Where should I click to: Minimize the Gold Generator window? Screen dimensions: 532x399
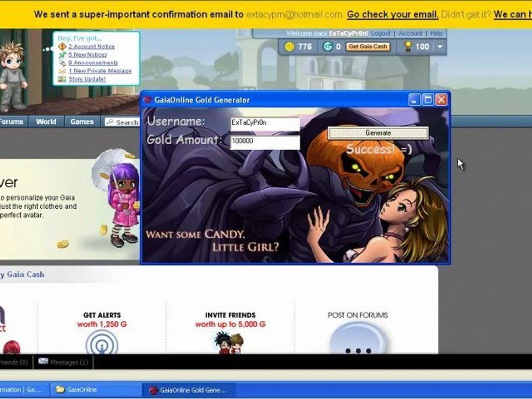[x=414, y=100]
